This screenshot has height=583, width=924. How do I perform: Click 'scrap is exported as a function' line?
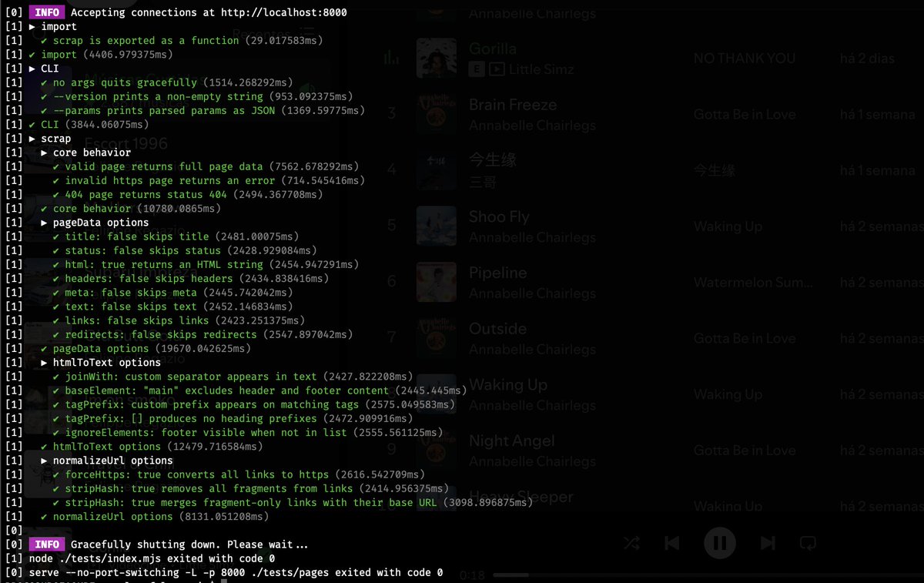click(182, 41)
